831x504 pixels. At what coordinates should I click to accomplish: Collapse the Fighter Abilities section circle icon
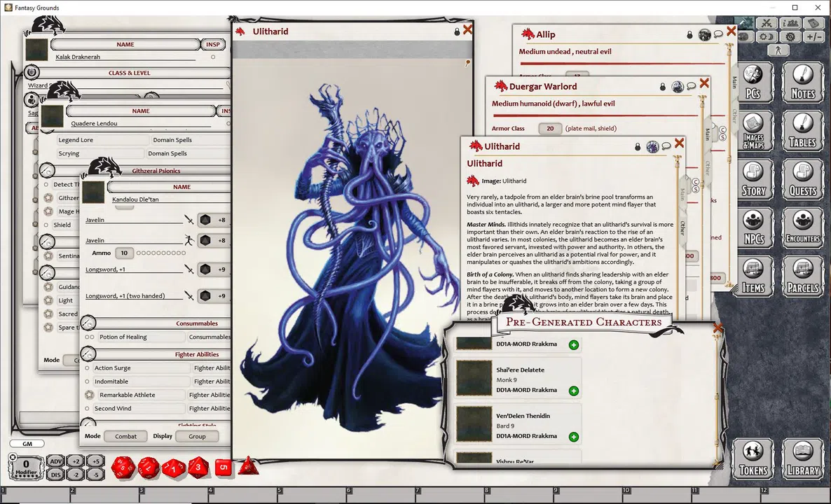click(x=88, y=353)
